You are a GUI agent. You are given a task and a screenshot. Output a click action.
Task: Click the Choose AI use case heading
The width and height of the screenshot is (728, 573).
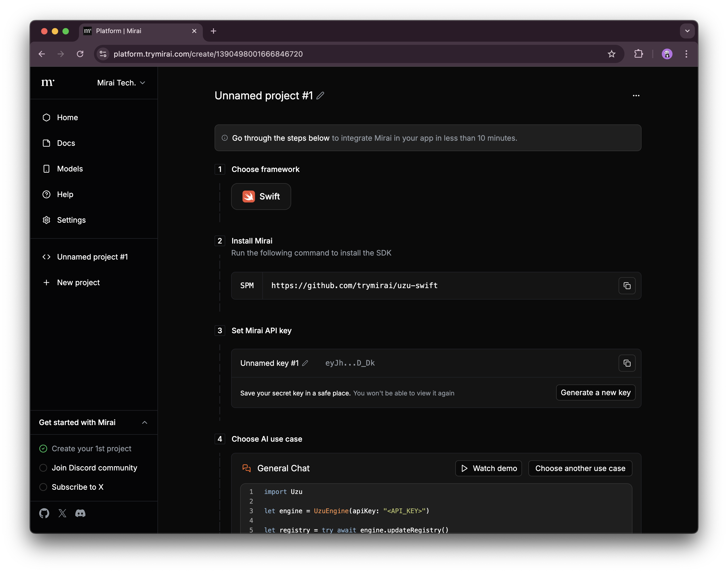pos(267,439)
